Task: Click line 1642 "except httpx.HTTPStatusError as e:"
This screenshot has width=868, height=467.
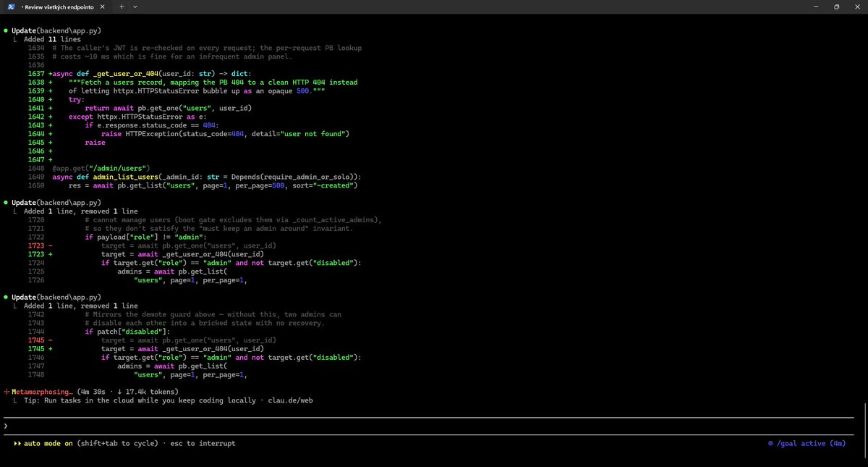Action: (137, 117)
